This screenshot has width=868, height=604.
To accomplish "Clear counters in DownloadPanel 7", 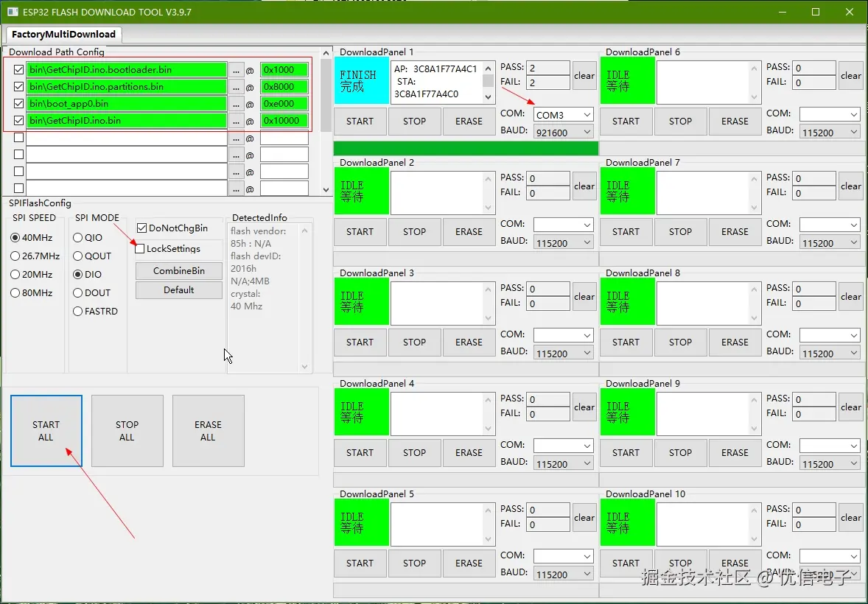I will (x=850, y=186).
